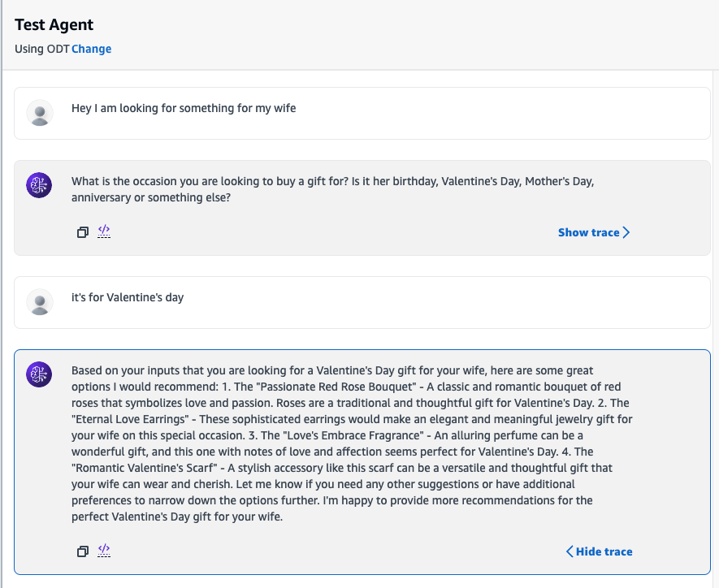Viewport: 719px width, 588px height.
Task: Click agent brain avatar on gift recommendations
Action: pos(40,374)
